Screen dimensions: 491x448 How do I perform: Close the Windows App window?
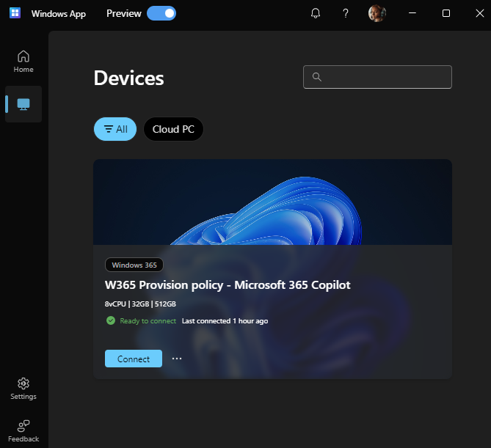pos(479,13)
